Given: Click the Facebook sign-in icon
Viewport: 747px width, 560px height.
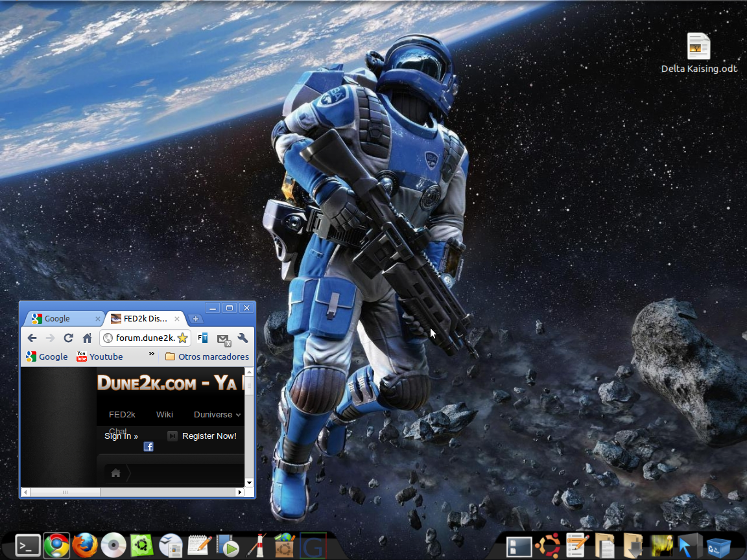Looking at the screenshot, I should tap(148, 447).
